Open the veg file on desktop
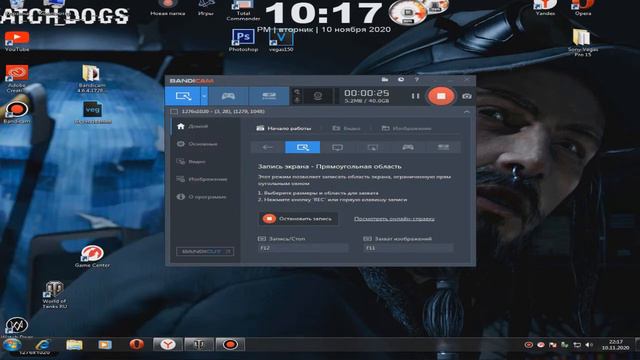Viewport: 640px width, 360px height. point(93,113)
